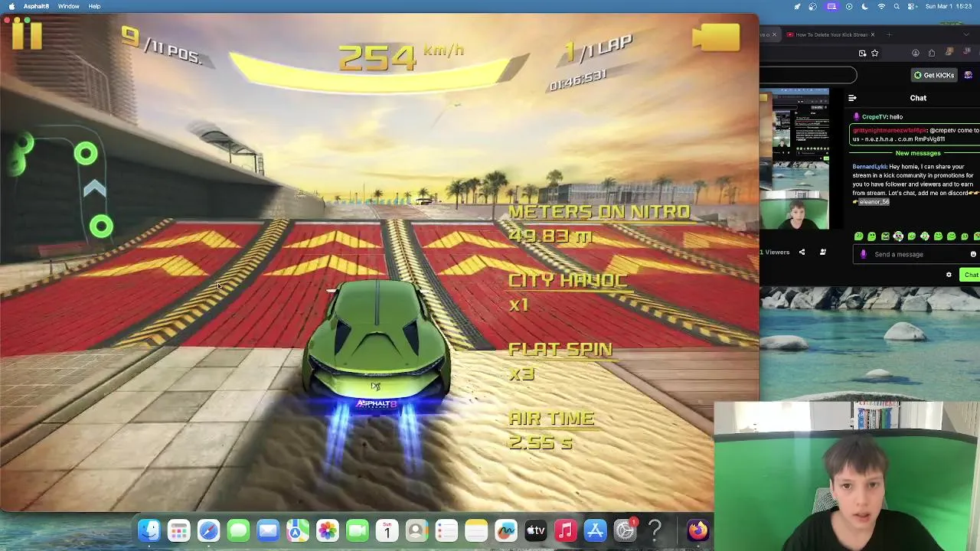This screenshot has height=551, width=980.
Task: Close the How To Delete Your Kick Stream tab
Action: [x=872, y=34]
